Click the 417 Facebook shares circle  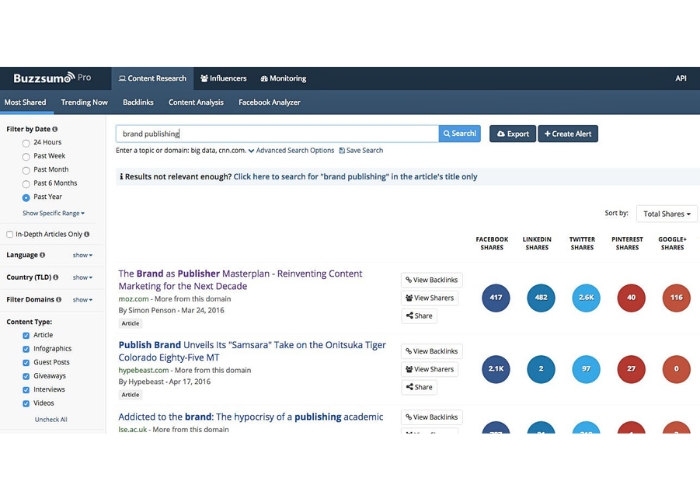[496, 298]
